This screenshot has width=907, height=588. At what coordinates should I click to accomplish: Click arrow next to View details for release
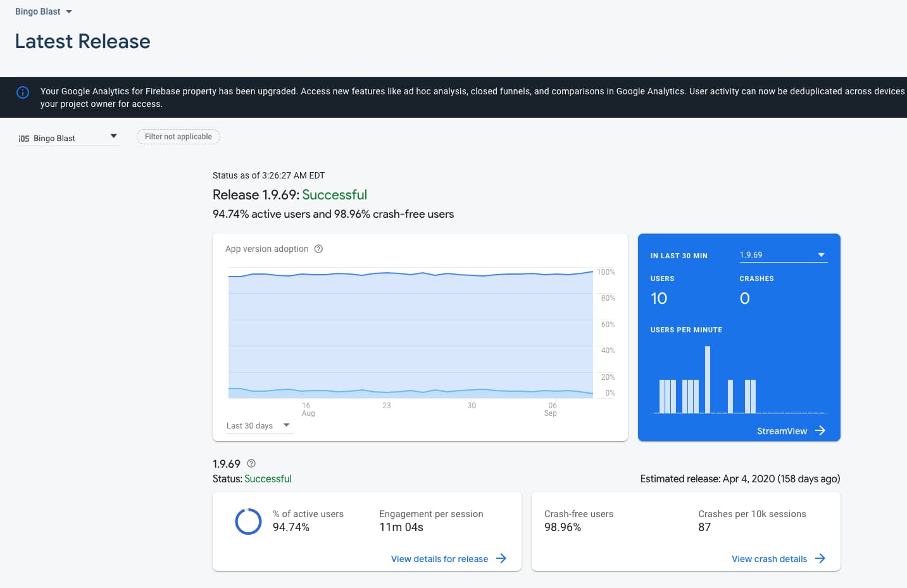click(501, 558)
